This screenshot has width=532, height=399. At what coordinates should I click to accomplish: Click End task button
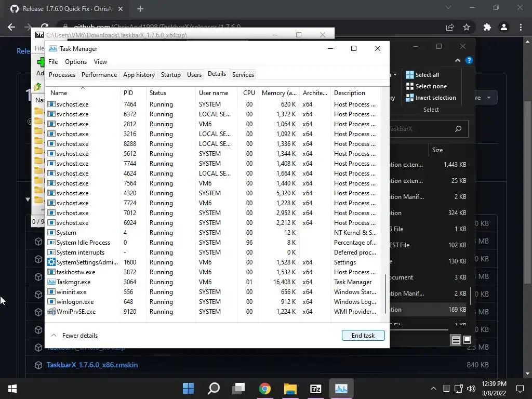pos(363,336)
